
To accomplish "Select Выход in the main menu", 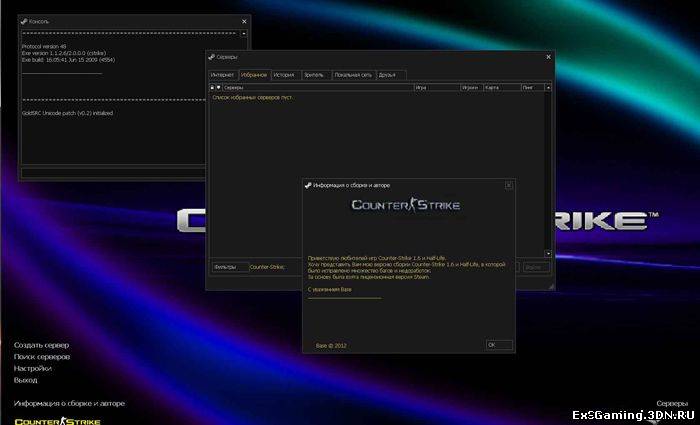I will point(25,380).
